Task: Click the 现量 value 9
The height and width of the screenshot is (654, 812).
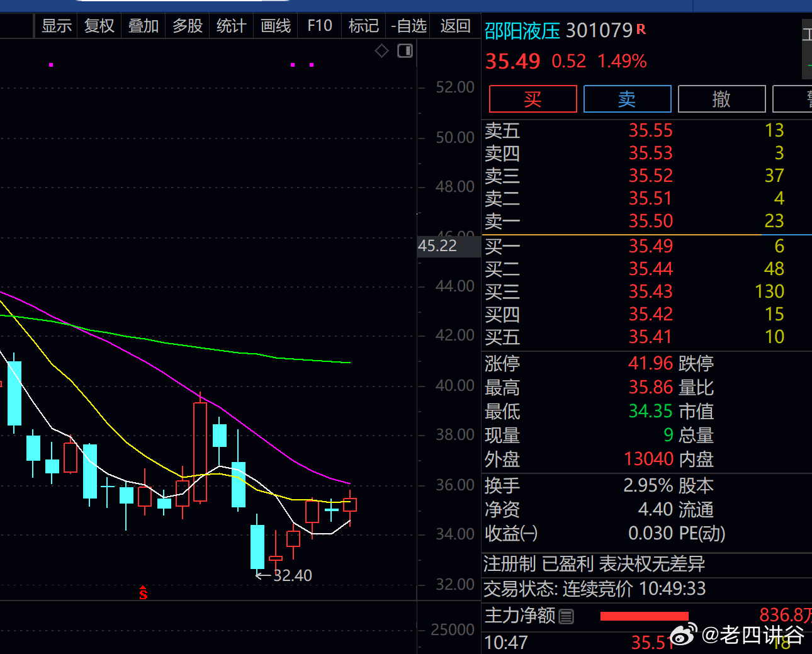Action: click(668, 435)
